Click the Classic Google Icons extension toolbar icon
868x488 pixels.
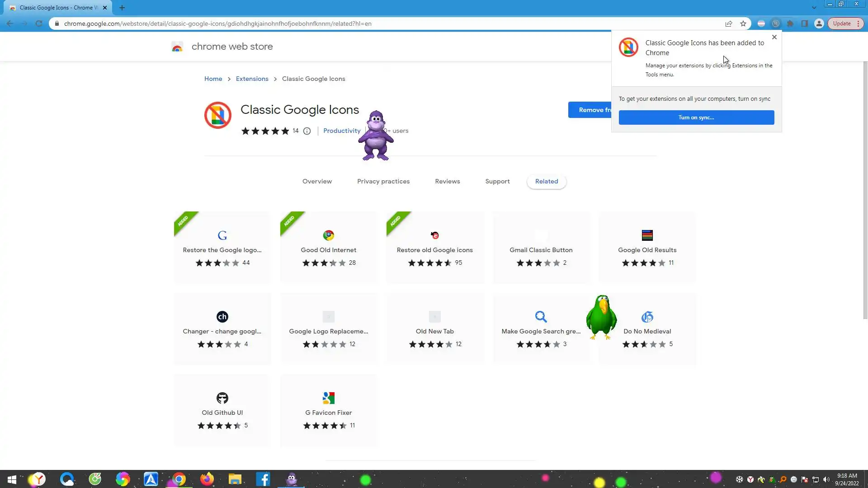776,23
